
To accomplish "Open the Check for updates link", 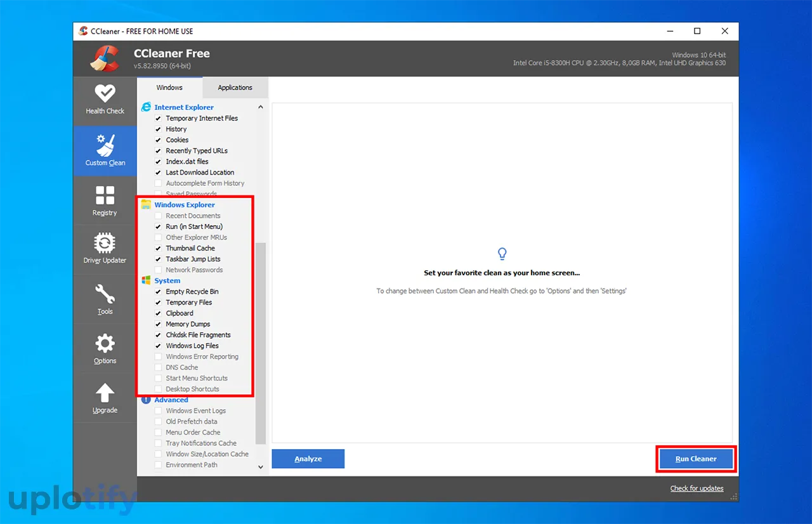I will tap(697, 488).
